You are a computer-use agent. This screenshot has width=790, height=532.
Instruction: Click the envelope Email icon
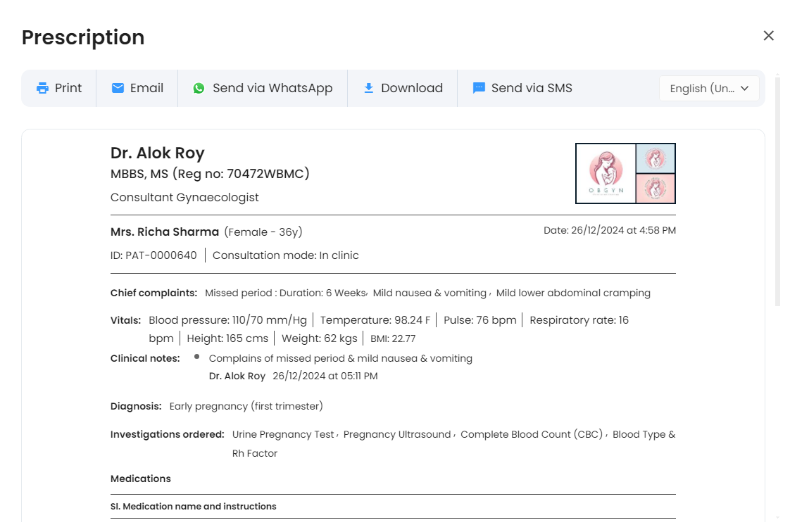click(118, 88)
